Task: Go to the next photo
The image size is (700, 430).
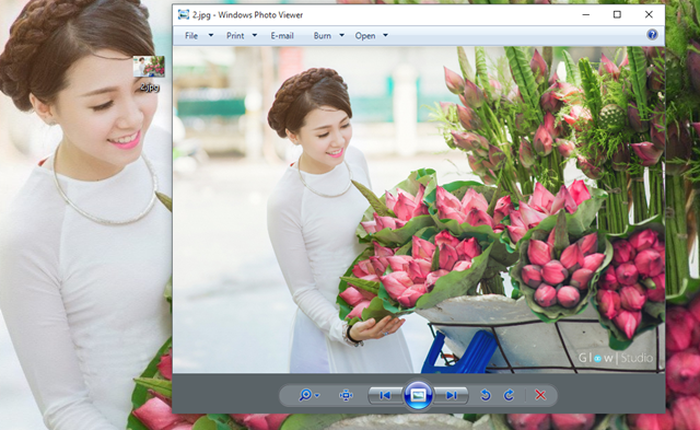Action: click(451, 395)
